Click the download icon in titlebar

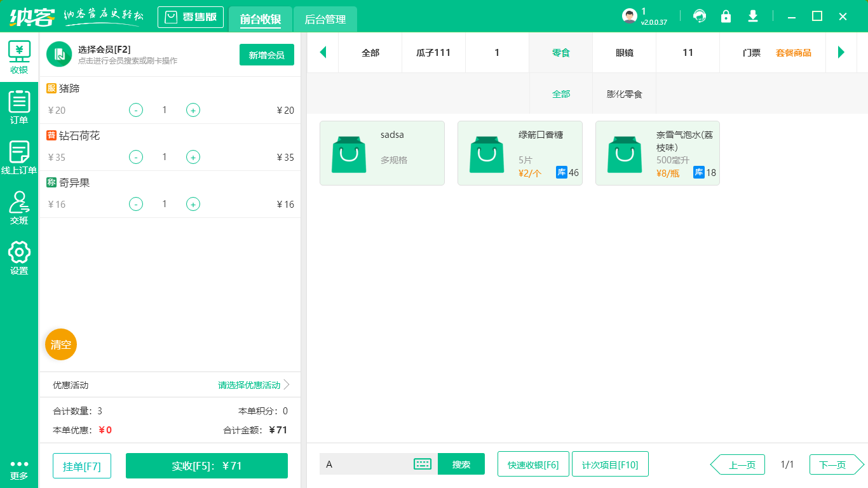coord(753,17)
